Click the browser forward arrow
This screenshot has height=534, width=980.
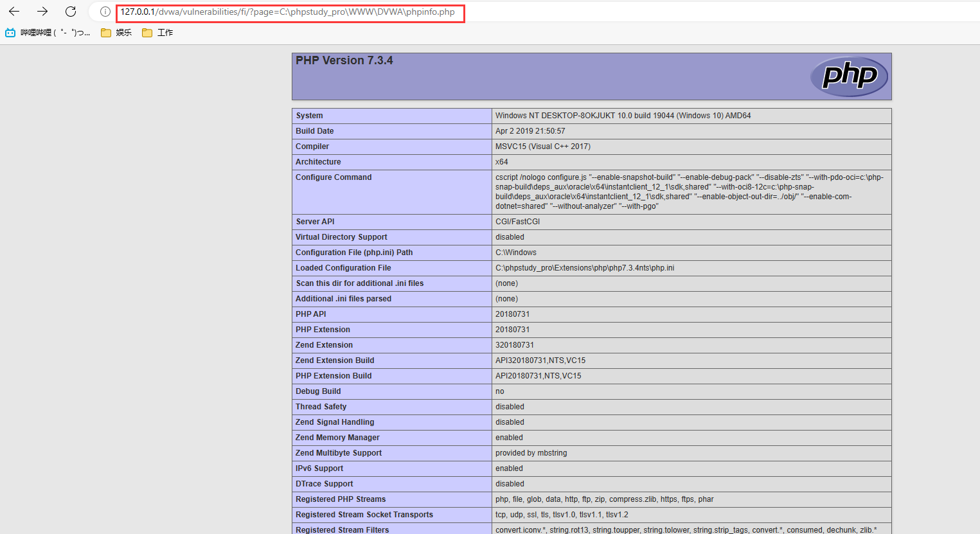point(42,12)
